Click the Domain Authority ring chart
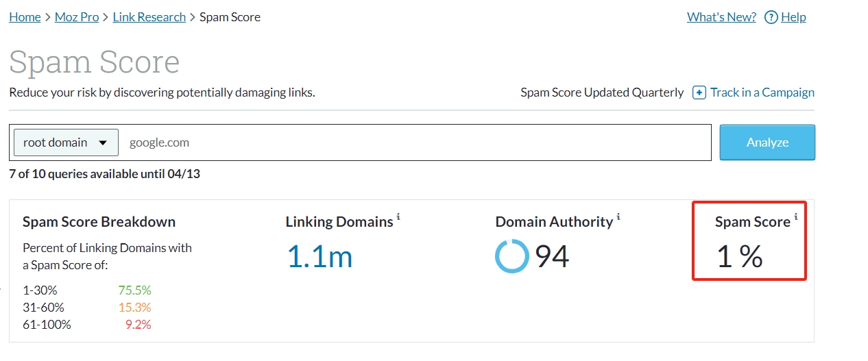 pos(511,256)
